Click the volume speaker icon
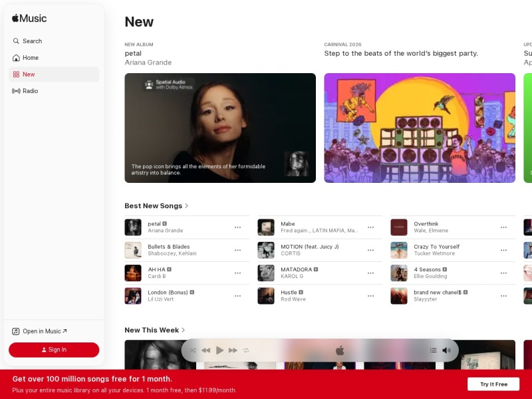Screen dimensions: 532x399 [446, 350]
